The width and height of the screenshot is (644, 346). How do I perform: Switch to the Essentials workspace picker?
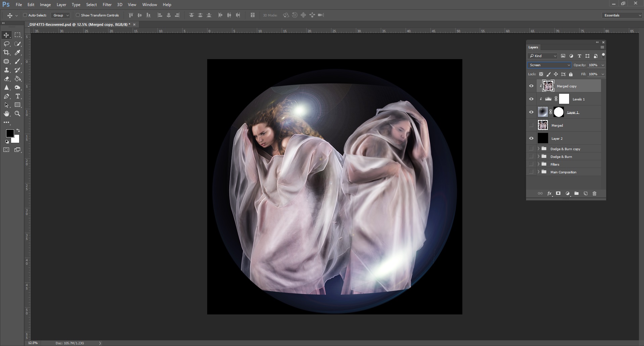[621, 15]
